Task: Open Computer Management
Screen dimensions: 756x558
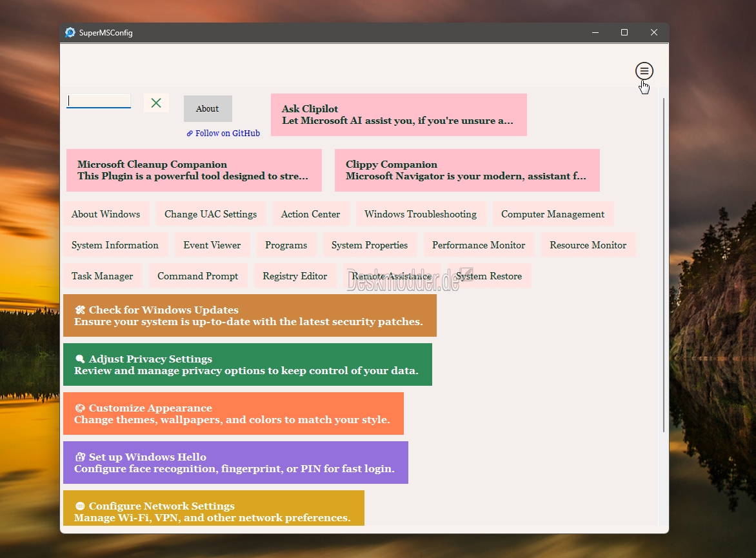Action: [x=553, y=214]
